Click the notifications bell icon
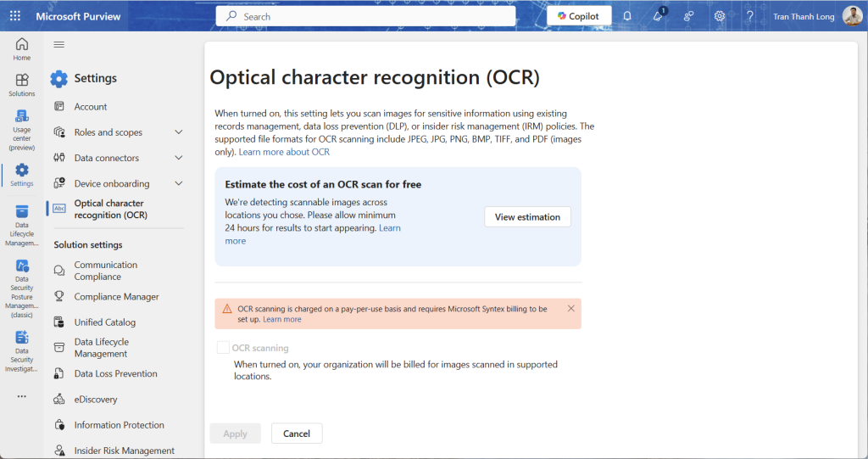The height and width of the screenshot is (459, 868). (x=627, y=16)
